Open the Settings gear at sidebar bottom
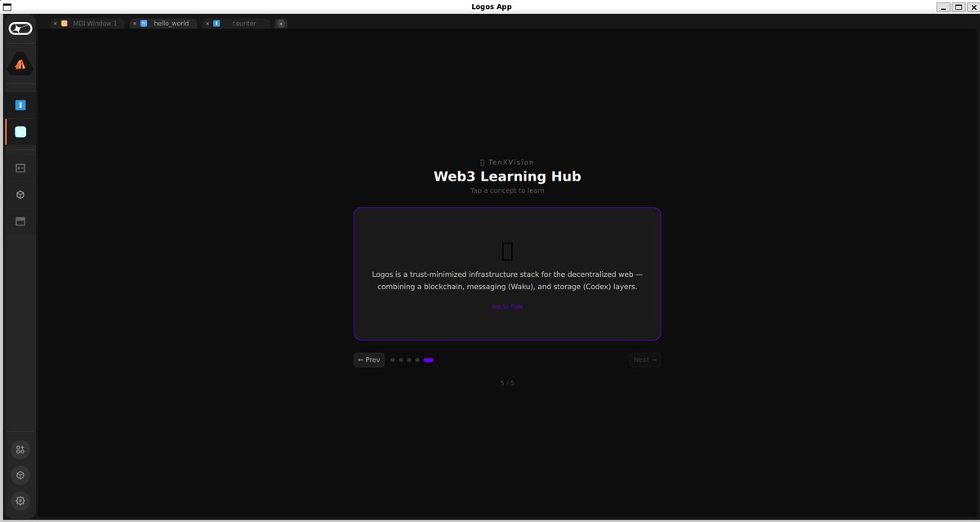 pos(20,501)
